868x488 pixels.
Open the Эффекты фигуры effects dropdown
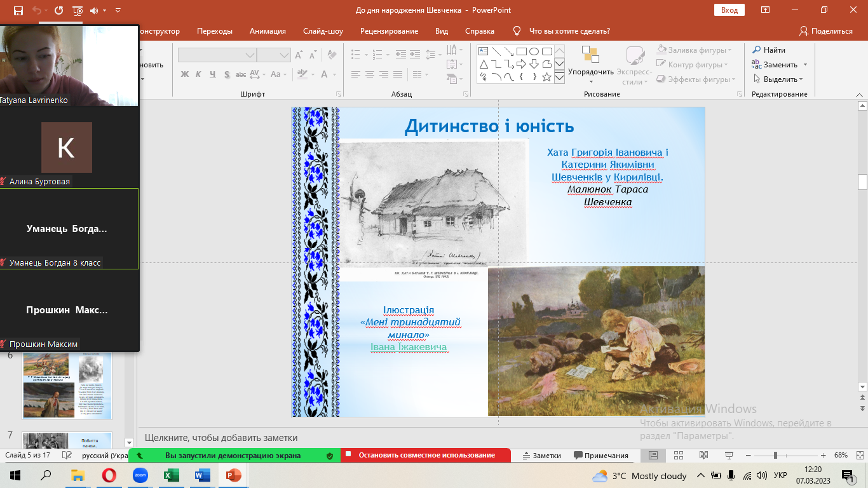tap(696, 79)
